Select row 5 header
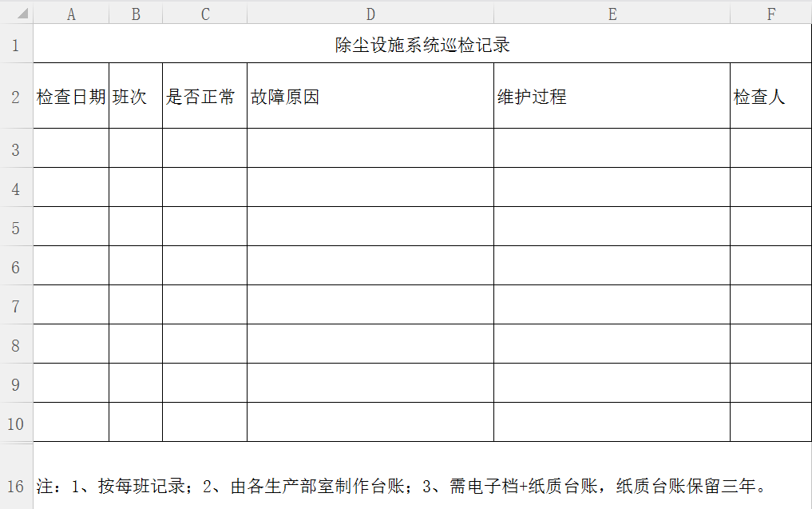Screen dimensions: 812x509 tap(16, 227)
